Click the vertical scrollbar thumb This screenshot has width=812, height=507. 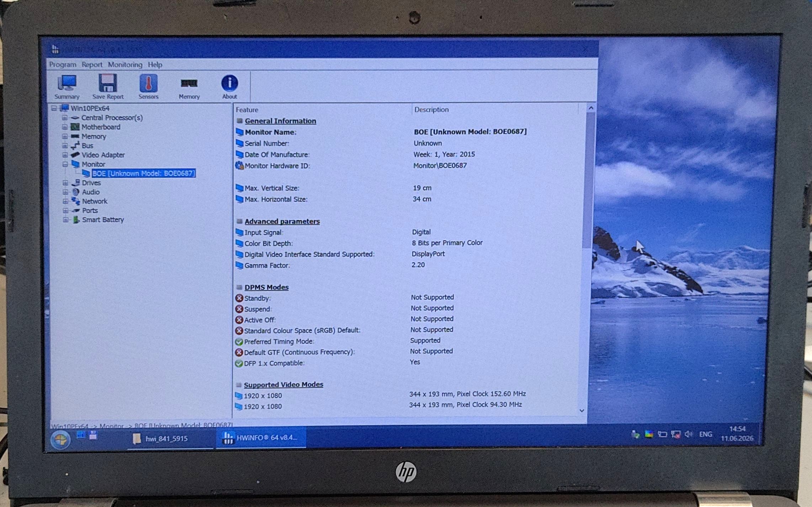click(588, 180)
